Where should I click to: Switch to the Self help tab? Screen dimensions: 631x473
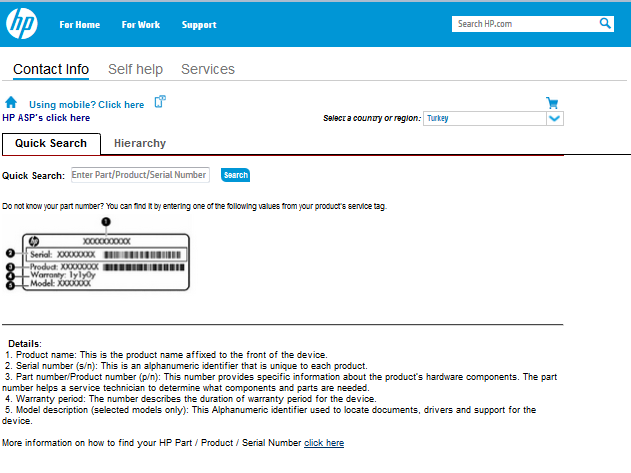click(135, 69)
